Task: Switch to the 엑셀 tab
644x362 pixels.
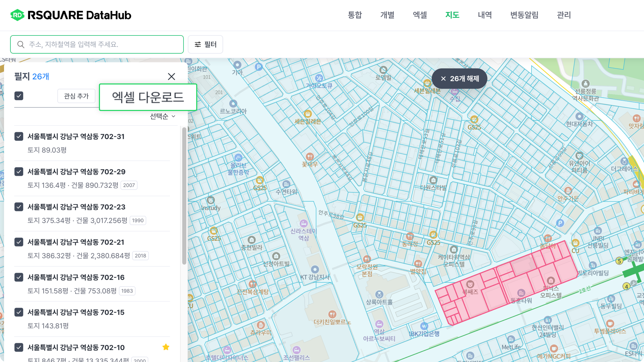Action: point(420,15)
